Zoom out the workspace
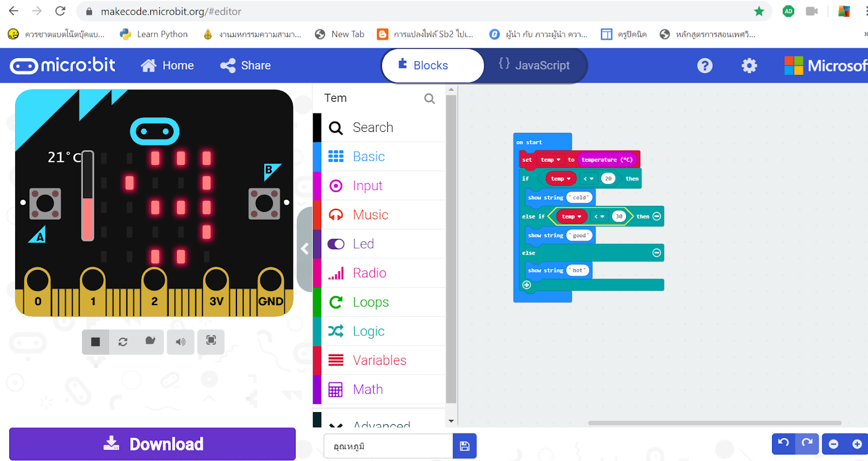 tap(834, 444)
